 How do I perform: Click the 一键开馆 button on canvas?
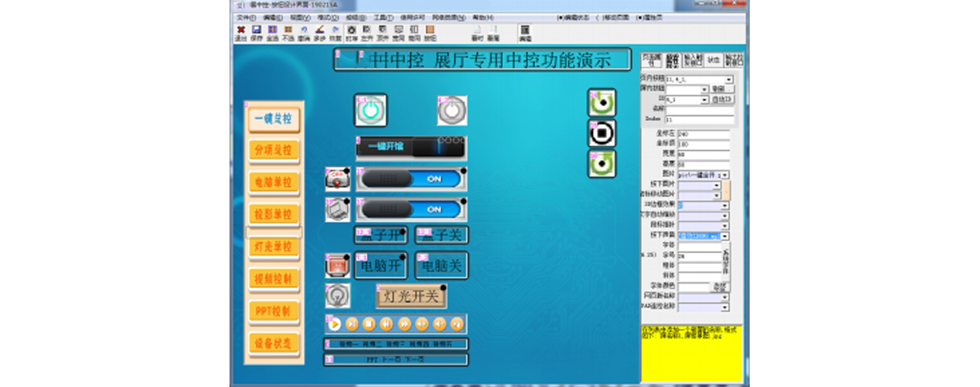[412, 147]
